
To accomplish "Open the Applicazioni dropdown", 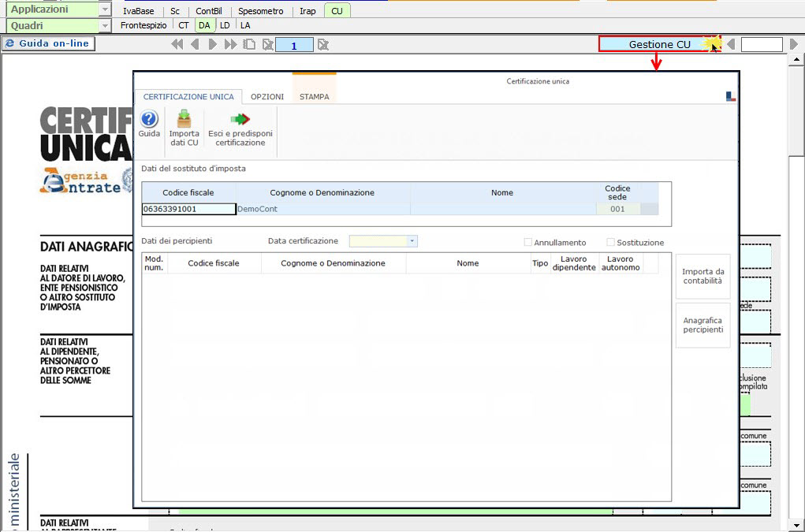I will click(105, 9).
